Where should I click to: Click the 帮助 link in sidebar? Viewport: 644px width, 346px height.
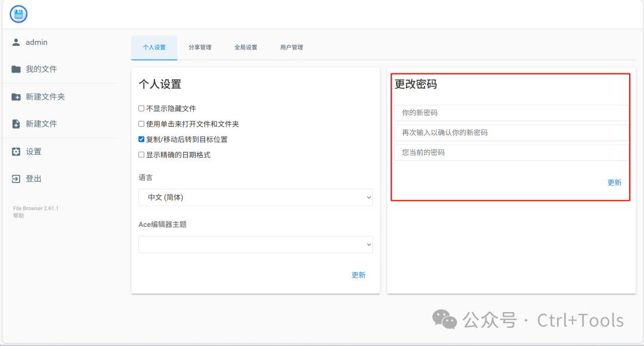(18, 216)
